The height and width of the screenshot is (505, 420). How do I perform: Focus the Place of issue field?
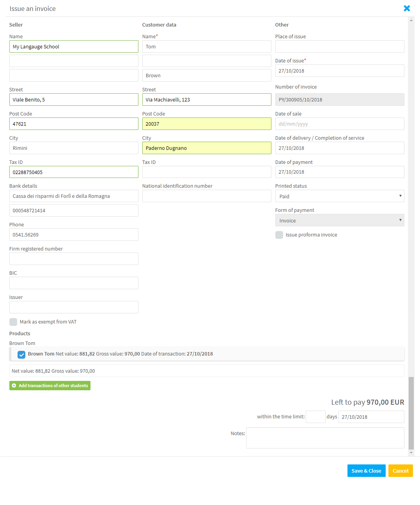point(340,46)
